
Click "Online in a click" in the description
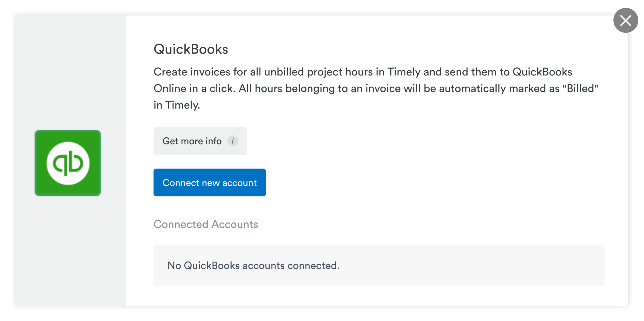click(194, 88)
